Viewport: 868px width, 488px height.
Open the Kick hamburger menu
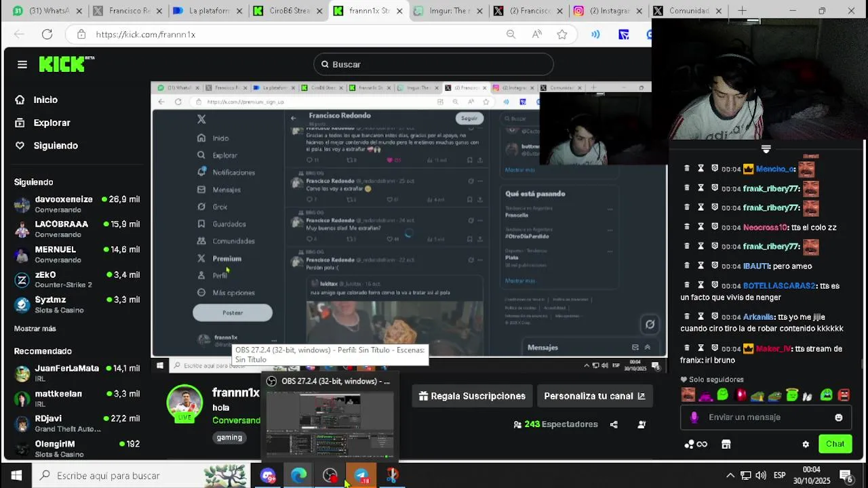[x=22, y=64]
